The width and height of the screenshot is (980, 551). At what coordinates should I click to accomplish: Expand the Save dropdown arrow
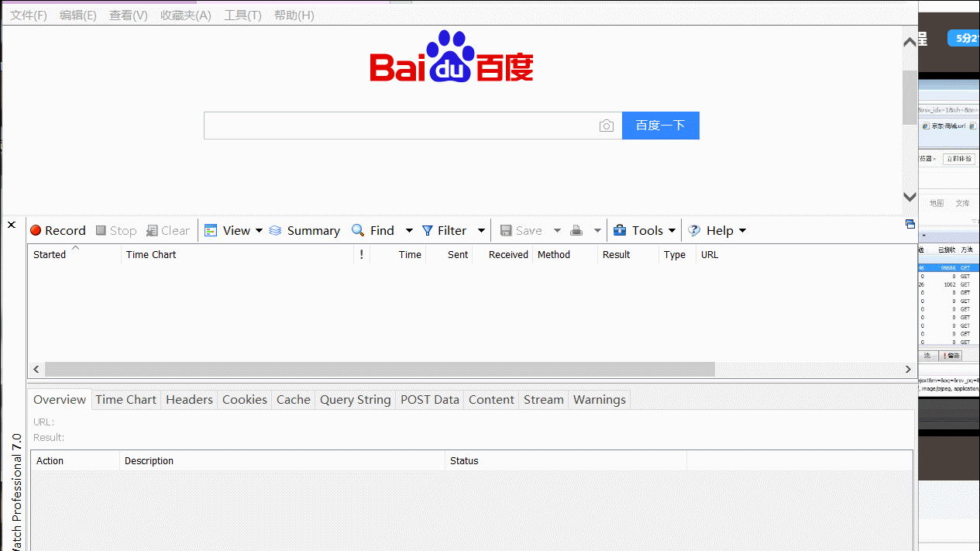[556, 231]
